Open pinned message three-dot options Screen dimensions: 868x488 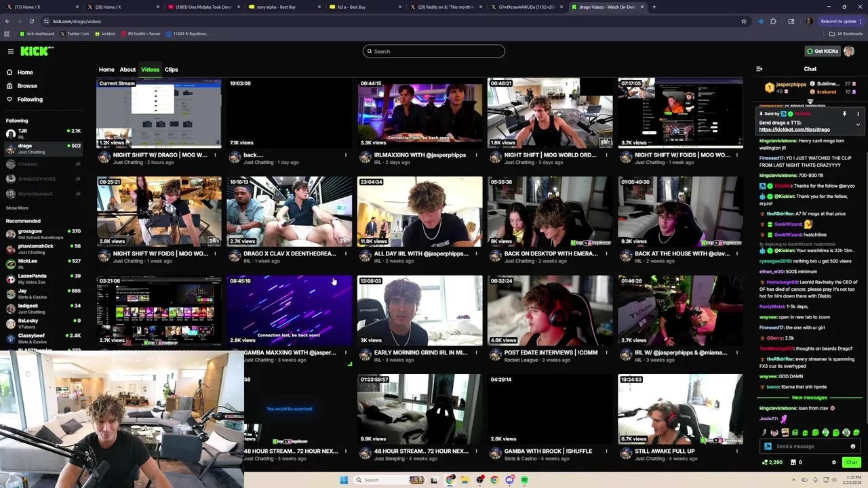[858, 114]
